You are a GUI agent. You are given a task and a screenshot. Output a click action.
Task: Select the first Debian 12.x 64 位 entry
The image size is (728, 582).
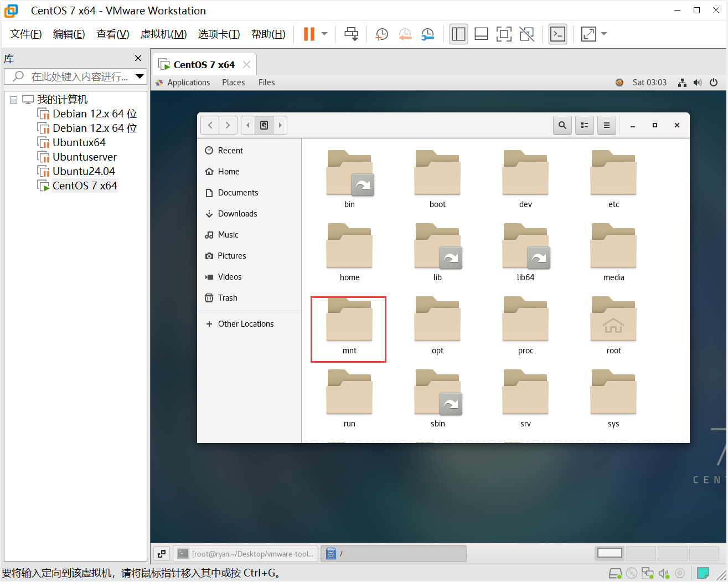click(87, 114)
